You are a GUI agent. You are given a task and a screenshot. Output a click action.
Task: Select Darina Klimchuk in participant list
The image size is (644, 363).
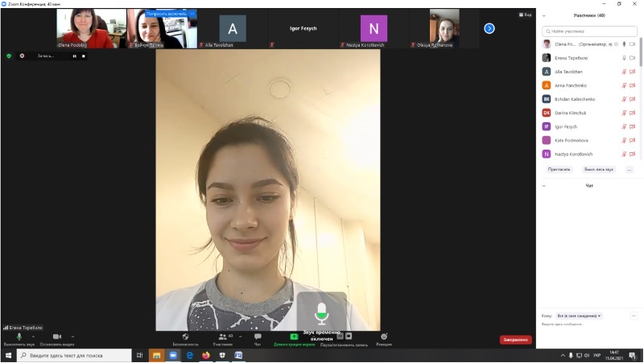pyautogui.click(x=589, y=113)
